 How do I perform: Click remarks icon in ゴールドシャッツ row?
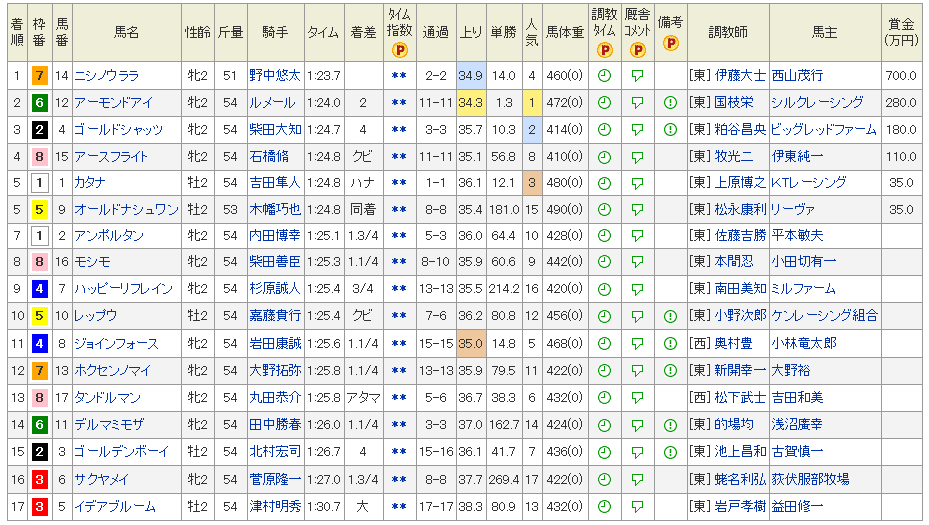[x=670, y=130]
